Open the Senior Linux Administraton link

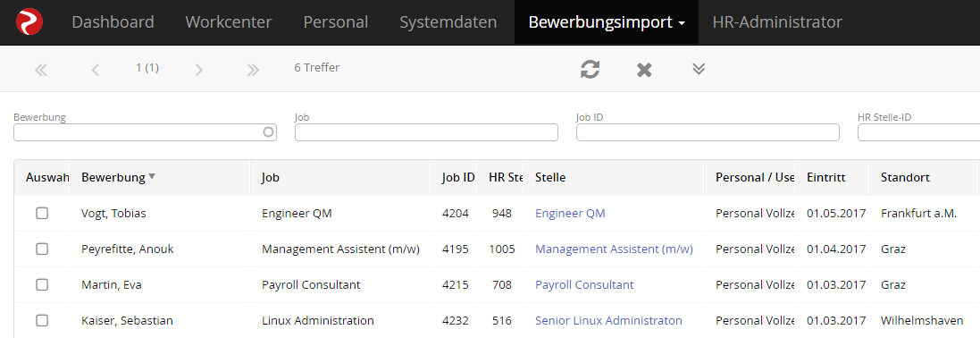pyautogui.click(x=608, y=320)
